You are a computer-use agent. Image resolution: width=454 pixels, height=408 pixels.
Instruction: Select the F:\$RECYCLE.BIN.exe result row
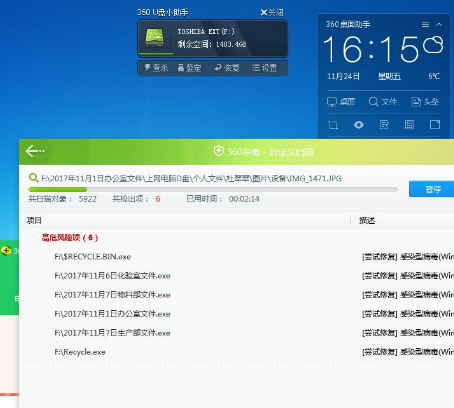coord(236,257)
